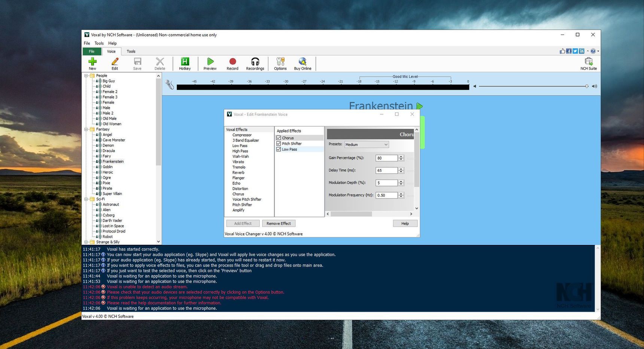This screenshot has width=644, height=349.
Task: Click the Add Effect button
Action: (243, 224)
